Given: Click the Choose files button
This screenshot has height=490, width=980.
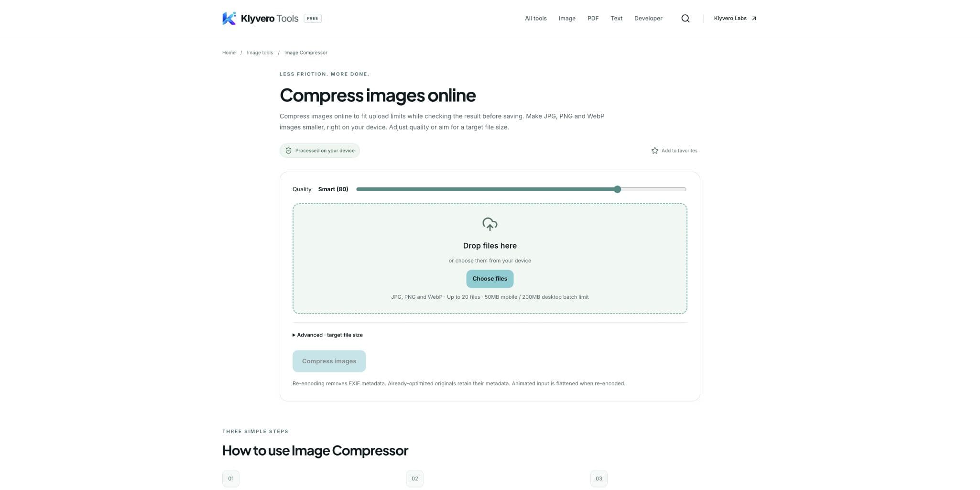Looking at the screenshot, I should [490, 279].
